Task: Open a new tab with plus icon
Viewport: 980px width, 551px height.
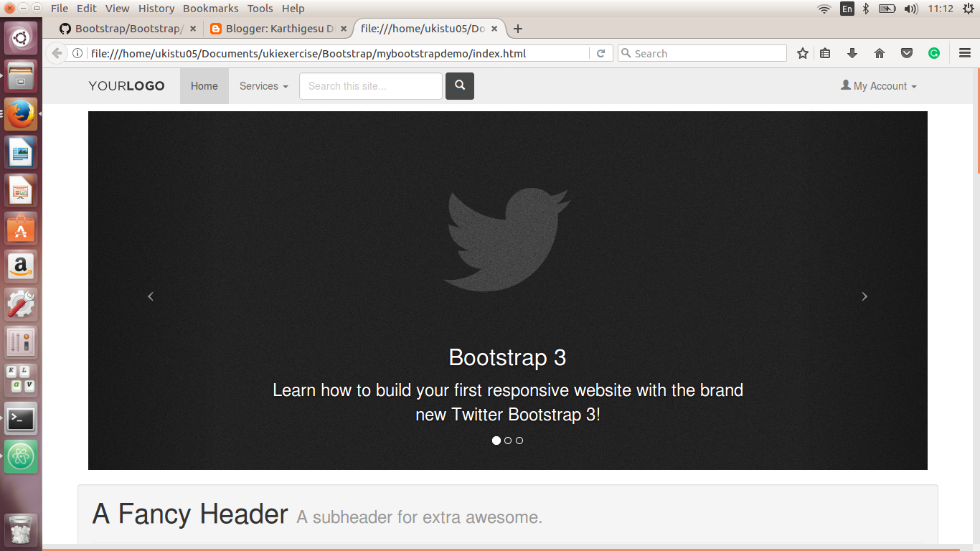Action: click(518, 29)
